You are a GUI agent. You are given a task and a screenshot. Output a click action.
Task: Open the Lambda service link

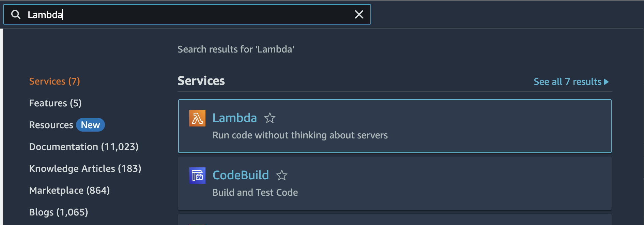[234, 118]
